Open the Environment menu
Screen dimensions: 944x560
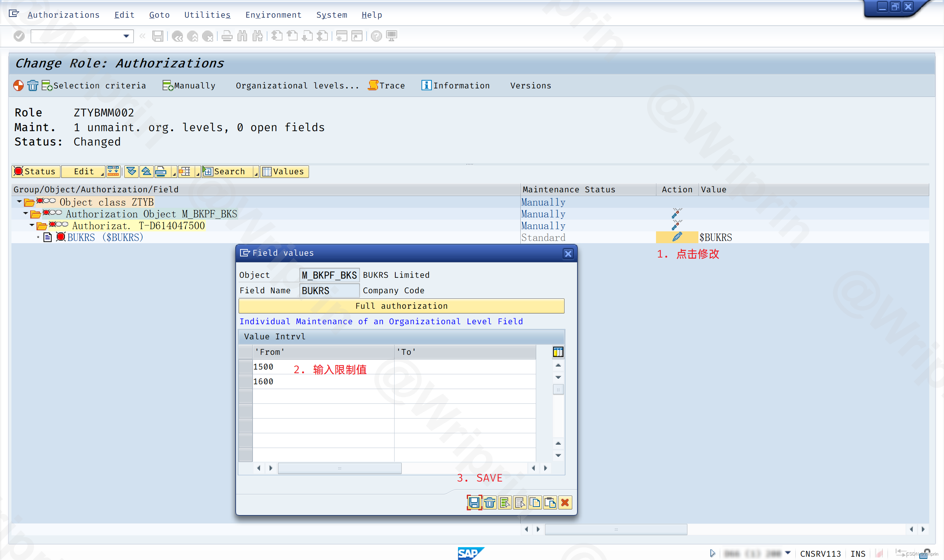coord(273,15)
